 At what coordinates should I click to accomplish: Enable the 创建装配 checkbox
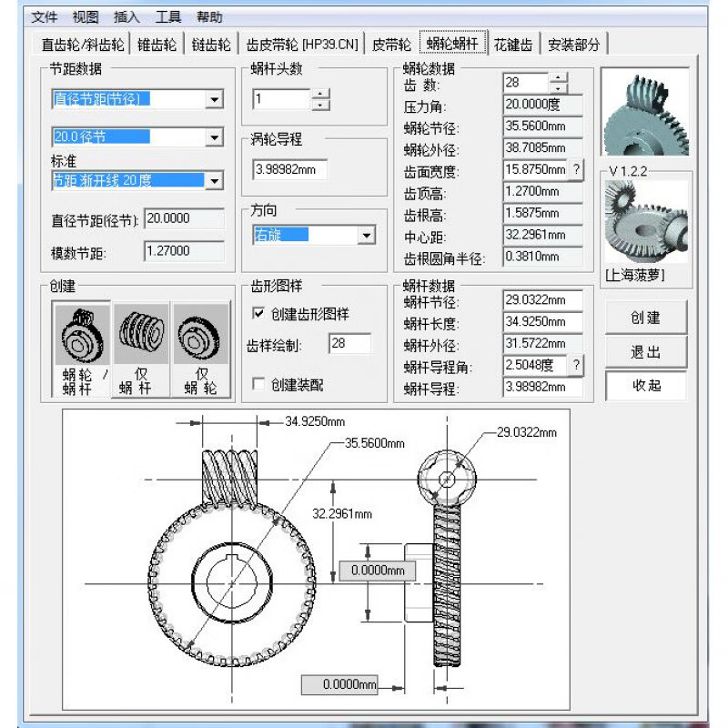259,384
